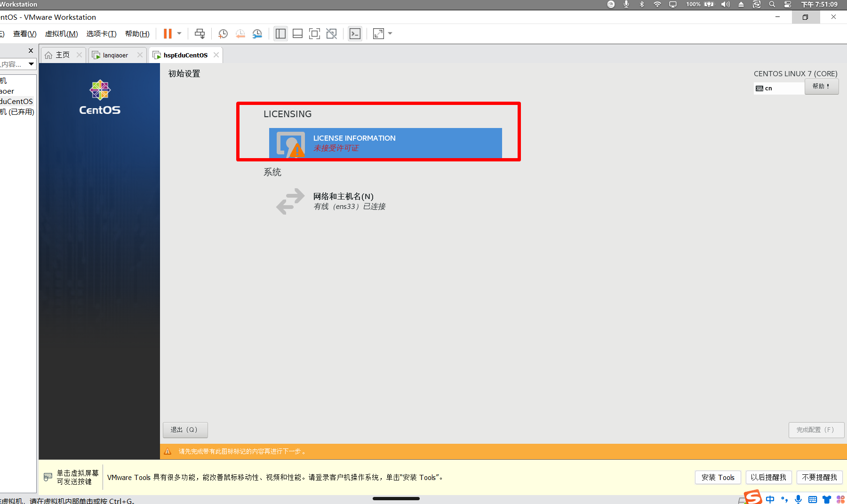Open the 查看(V) menu
The image size is (847, 504).
tap(24, 34)
